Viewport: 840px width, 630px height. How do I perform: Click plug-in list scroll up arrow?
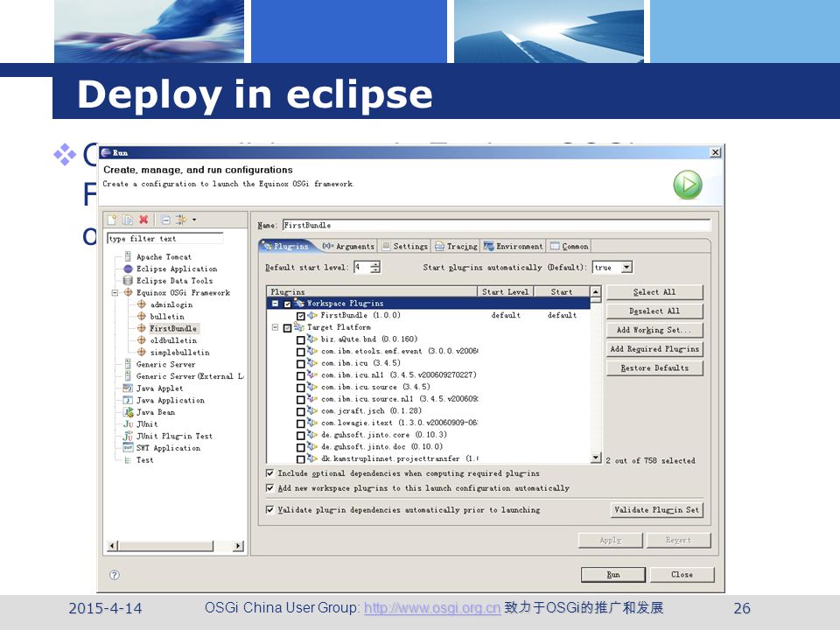(595, 292)
